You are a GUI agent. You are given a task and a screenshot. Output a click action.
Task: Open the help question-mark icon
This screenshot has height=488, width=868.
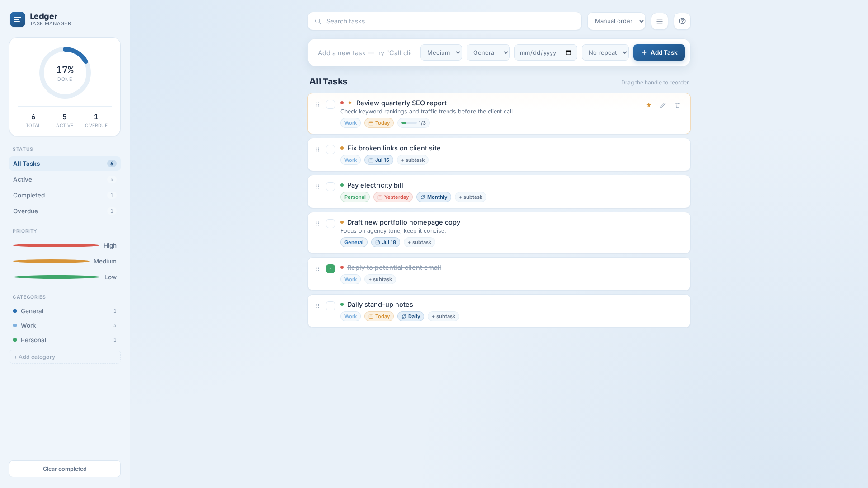(x=682, y=21)
